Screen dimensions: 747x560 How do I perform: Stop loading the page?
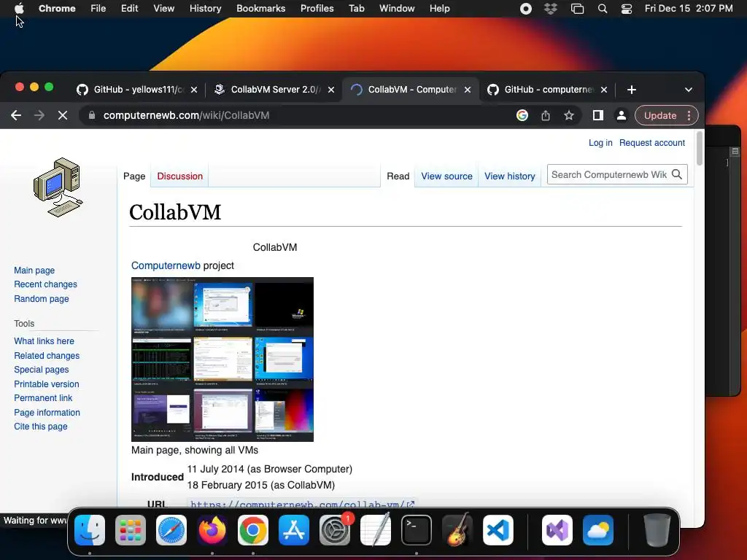point(63,115)
